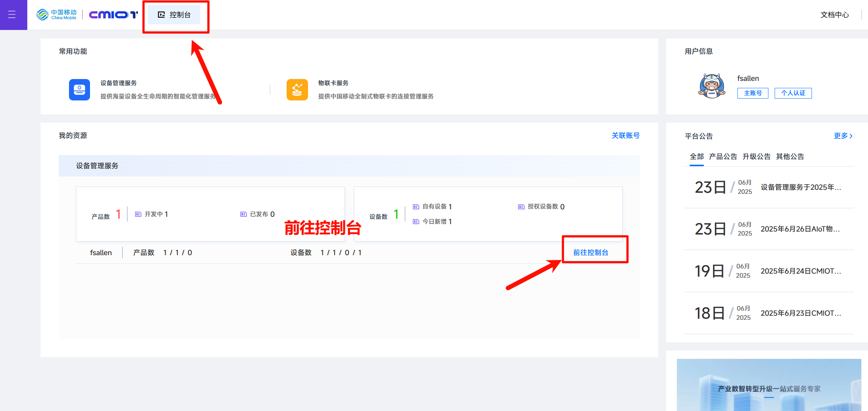
Task: Open 设备管理服务 blue icon
Action: pyautogui.click(x=79, y=90)
